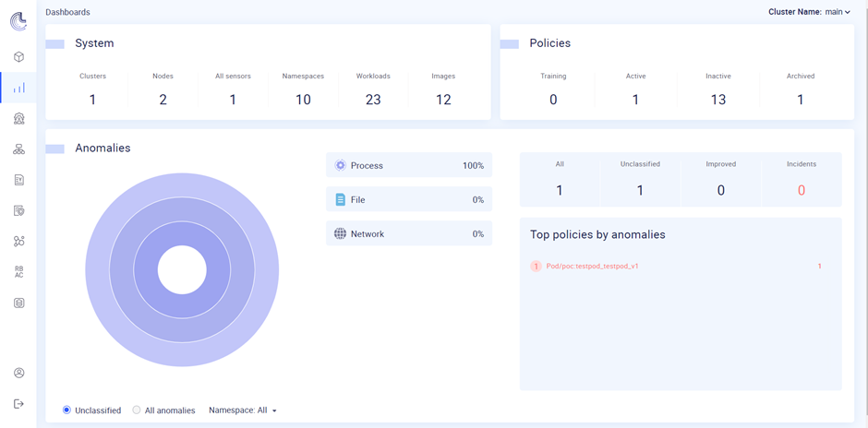868x428 pixels.
Task: Open the Pod/poc:testpod_testpod_v1 policy link
Action: tap(592, 266)
